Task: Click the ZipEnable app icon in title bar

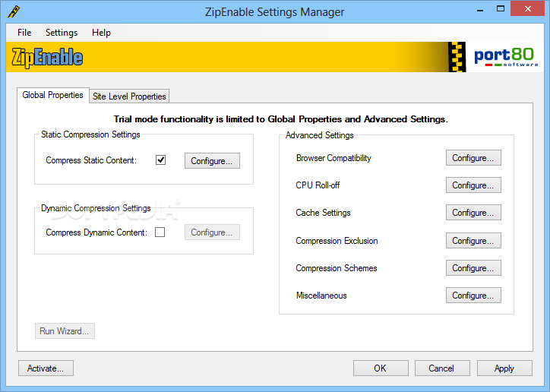Action: pos(14,11)
